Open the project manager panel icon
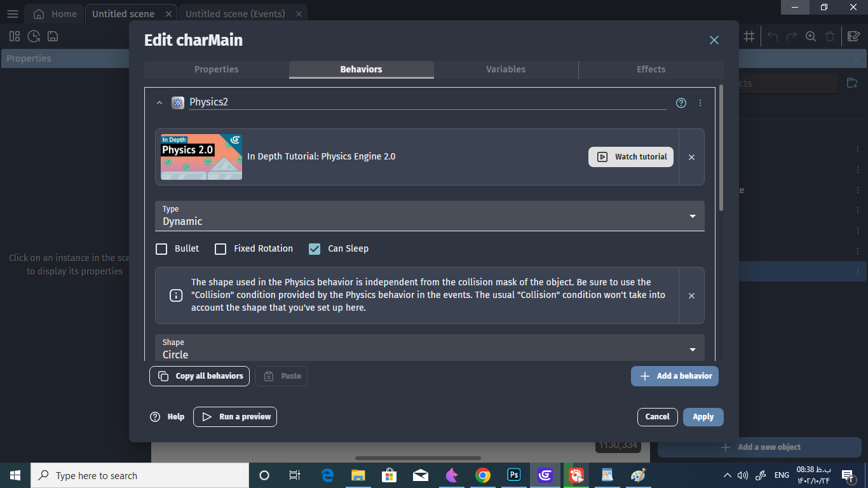868x488 pixels. pos(15,36)
